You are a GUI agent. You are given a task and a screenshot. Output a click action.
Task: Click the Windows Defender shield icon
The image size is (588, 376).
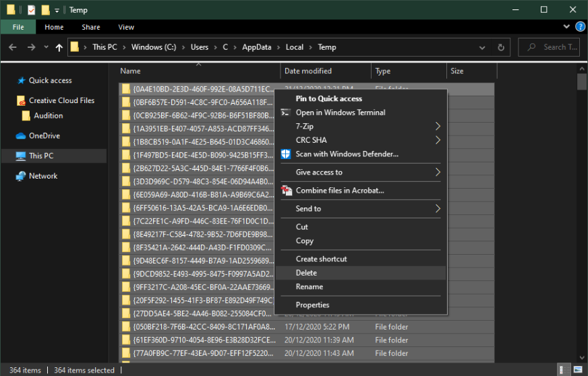pyautogui.click(x=285, y=154)
